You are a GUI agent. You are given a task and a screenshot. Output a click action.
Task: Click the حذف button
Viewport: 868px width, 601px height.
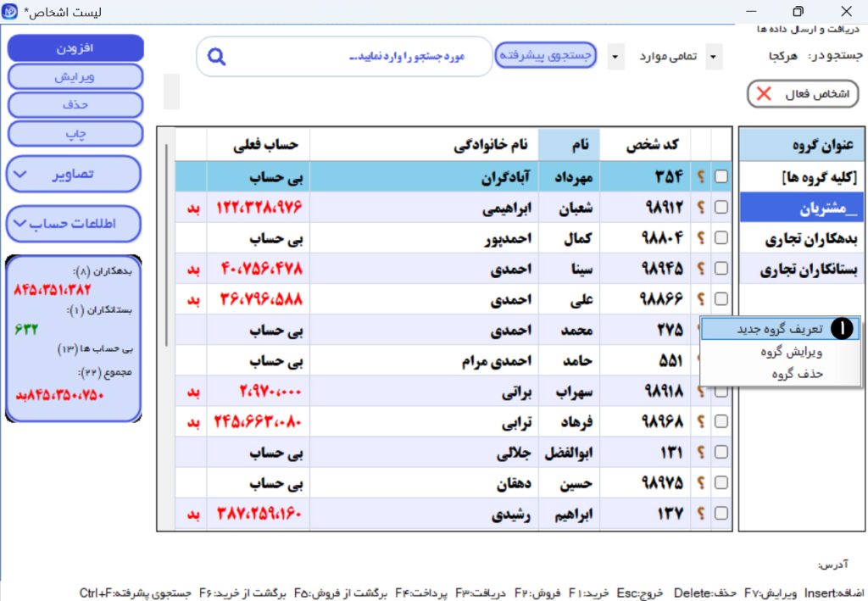click(x=75, y=105)
